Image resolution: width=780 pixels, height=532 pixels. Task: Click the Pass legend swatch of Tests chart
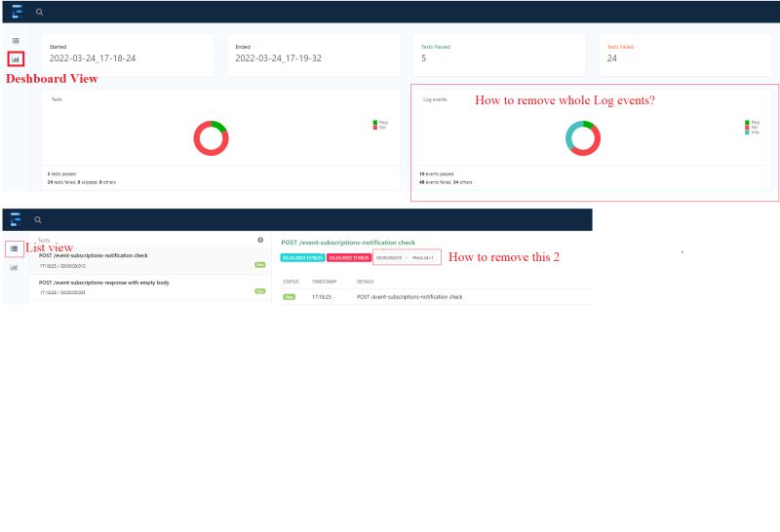tap(375, 123)
